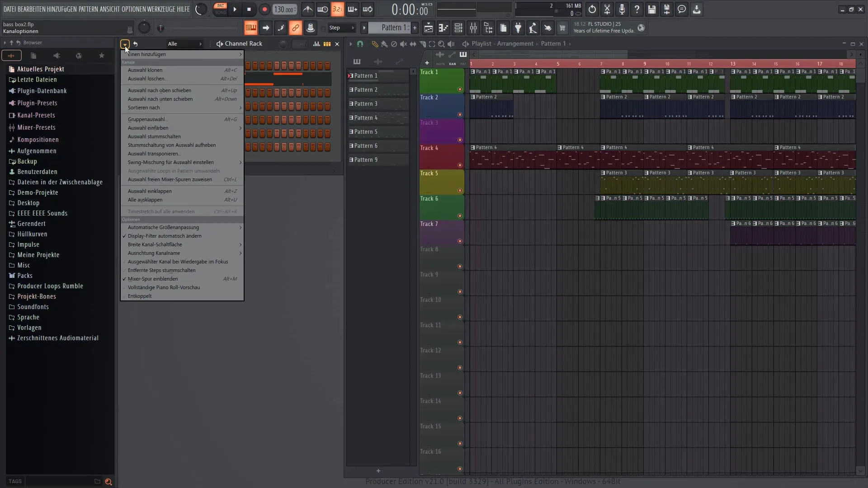The image size is (868, 488).
Task: Toggle the metronome icon
Action: point(307,9)
